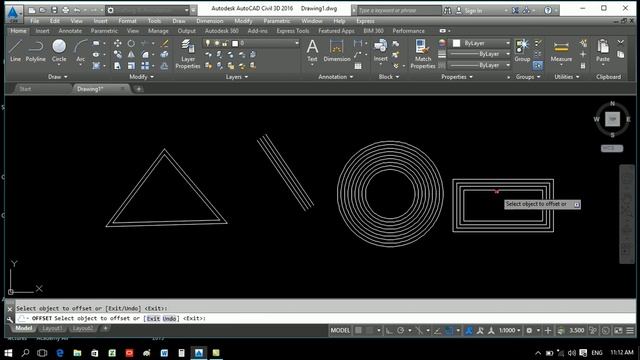Image resolution: width=640 pixels, height=360 pixels.
Task: Expand the Utilities panel
Action: pyautogui.click(x=567, y=77)
